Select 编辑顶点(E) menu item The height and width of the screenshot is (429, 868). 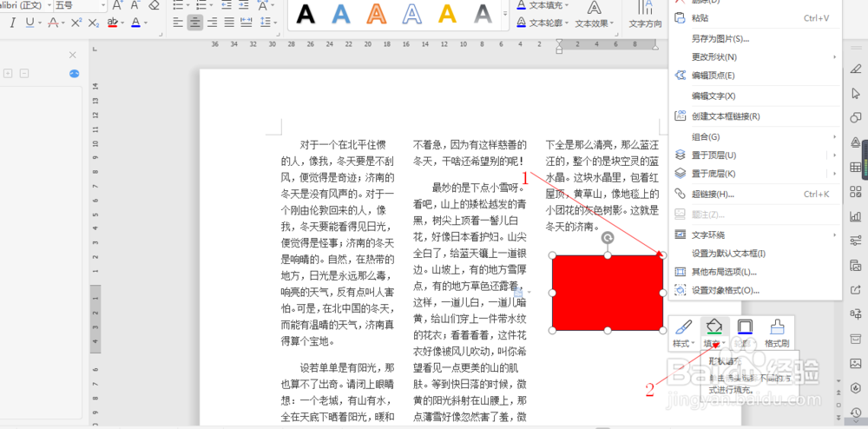[x=754, y=76]
